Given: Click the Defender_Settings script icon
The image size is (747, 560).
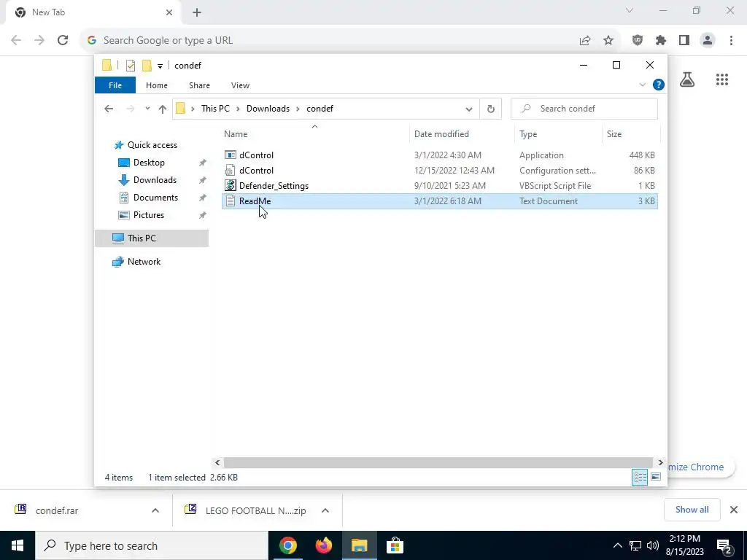Looking at the screenshot, I should click(x=230, y=186).
